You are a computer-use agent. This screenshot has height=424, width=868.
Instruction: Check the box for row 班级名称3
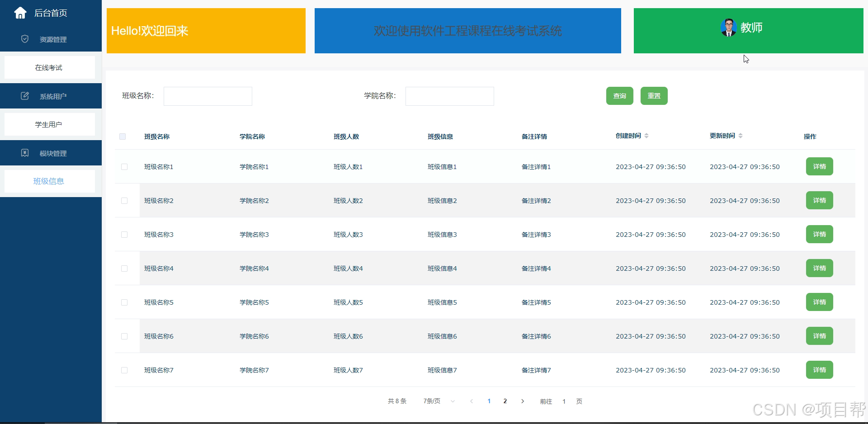124,235
